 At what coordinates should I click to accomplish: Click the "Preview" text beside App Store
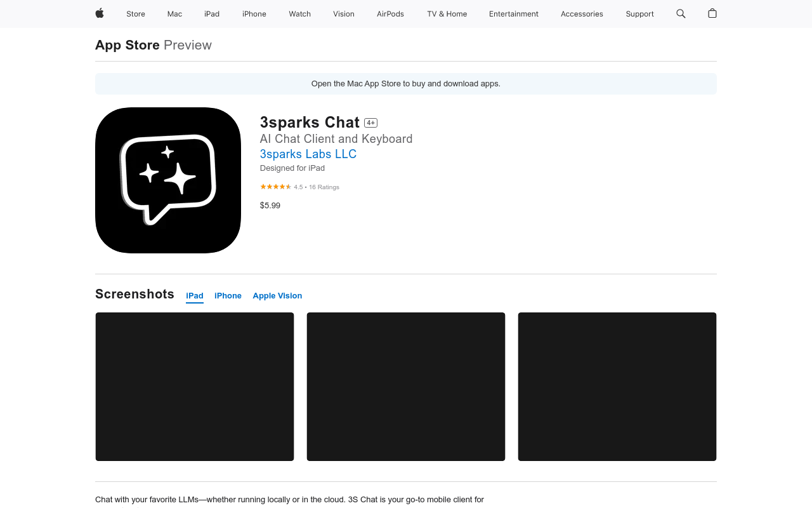[x=188, y=45]
